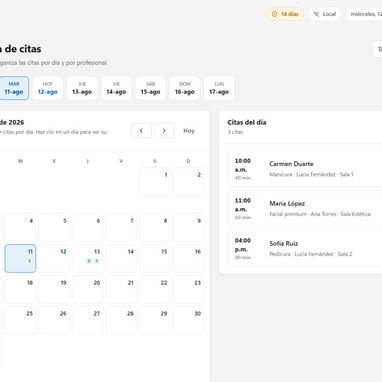Select day 28 in the calendar
This screenshot has width=382, height=382.
(121, 320)
